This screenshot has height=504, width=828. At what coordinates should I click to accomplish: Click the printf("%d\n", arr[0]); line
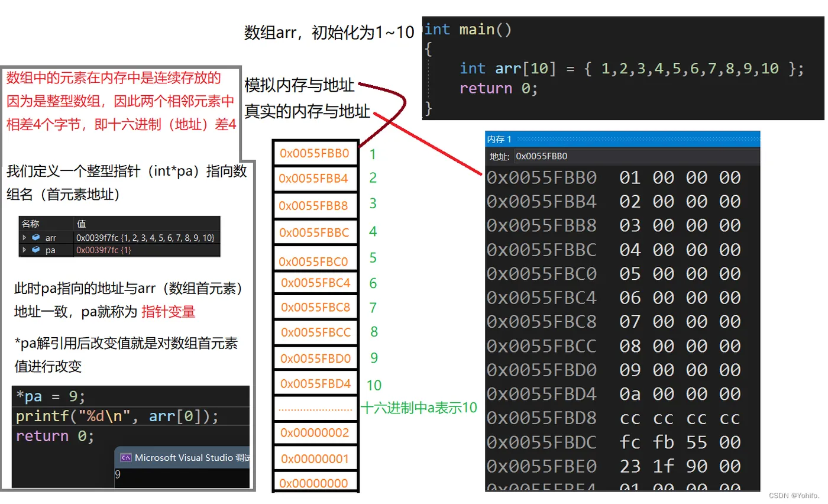pyautogui.click(x=117, y=416)
